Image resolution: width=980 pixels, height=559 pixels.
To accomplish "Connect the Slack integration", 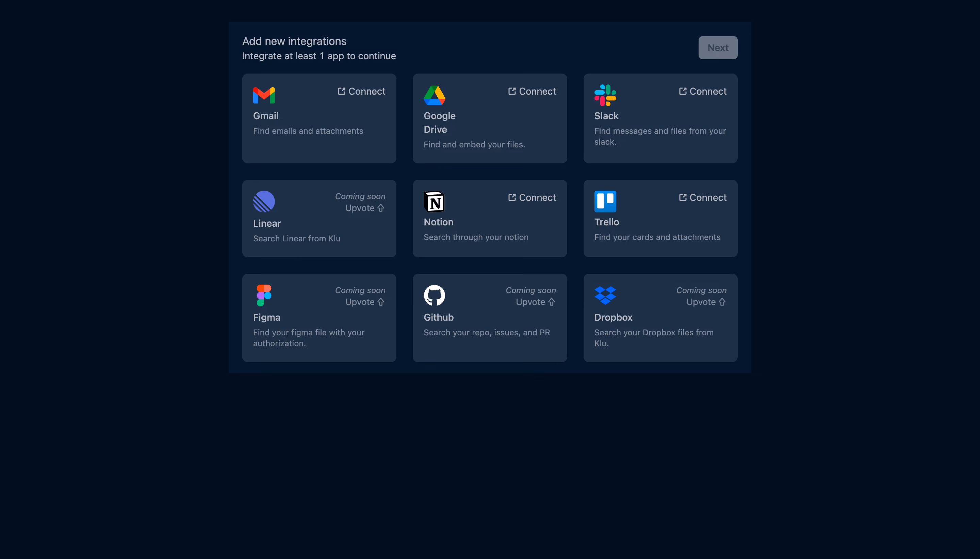I will (x=703, y=91).
